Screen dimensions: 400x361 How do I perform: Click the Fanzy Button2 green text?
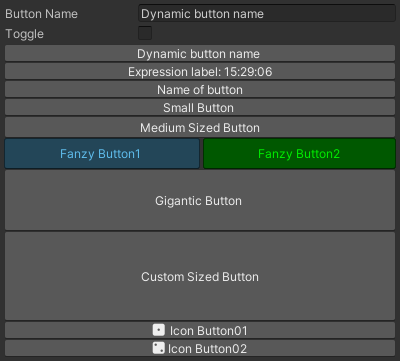299,154
